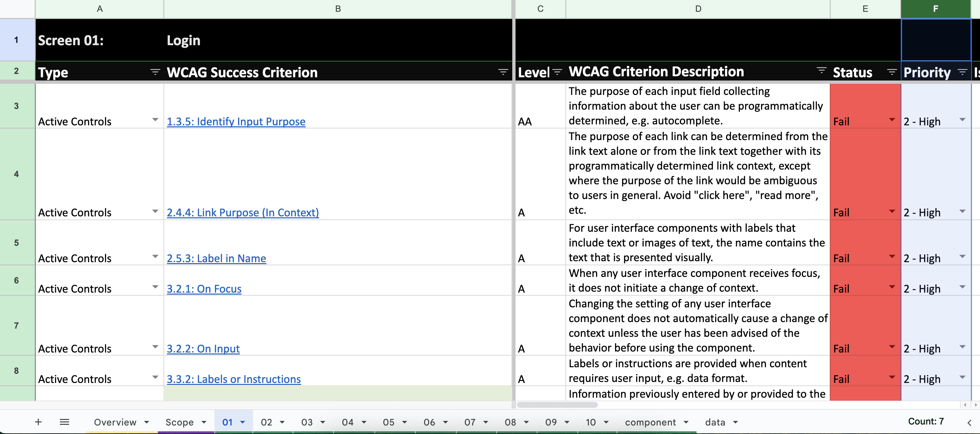Open the Count: 7 status summary

(926, 422)
